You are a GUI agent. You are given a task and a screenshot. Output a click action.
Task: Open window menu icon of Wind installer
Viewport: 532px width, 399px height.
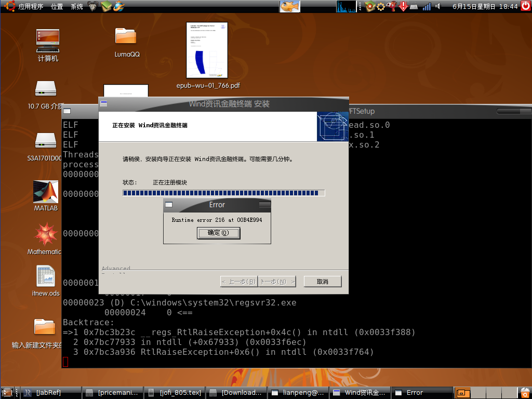104,104
